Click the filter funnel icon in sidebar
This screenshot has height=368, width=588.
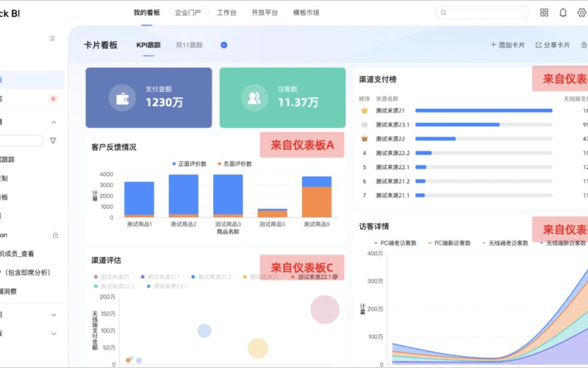(53, 141)
